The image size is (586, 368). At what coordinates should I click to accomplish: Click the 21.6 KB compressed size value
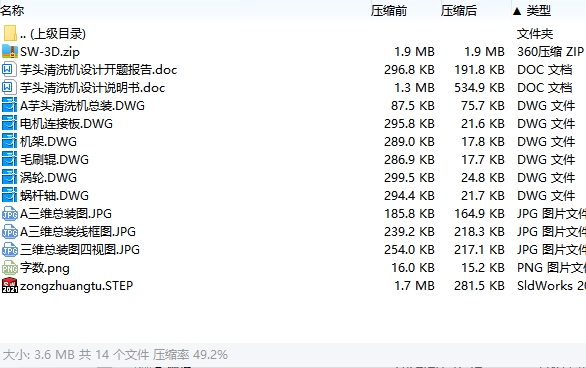pyautogui.click(x=483, y=123)
